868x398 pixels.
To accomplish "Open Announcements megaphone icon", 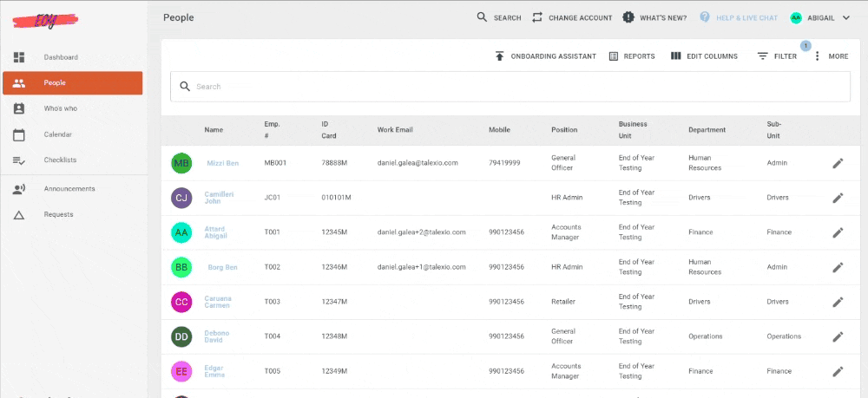I will tap(19, 189).
